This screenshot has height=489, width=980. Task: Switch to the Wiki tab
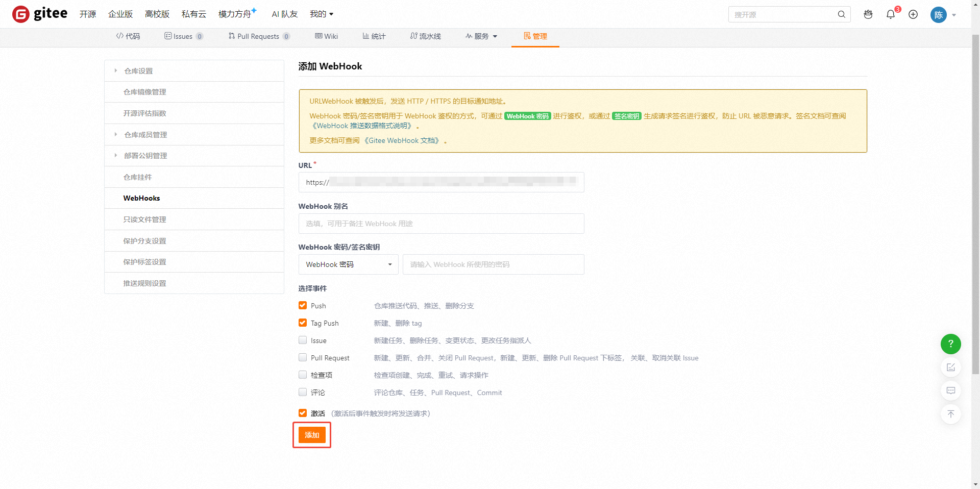pos(327,36)
